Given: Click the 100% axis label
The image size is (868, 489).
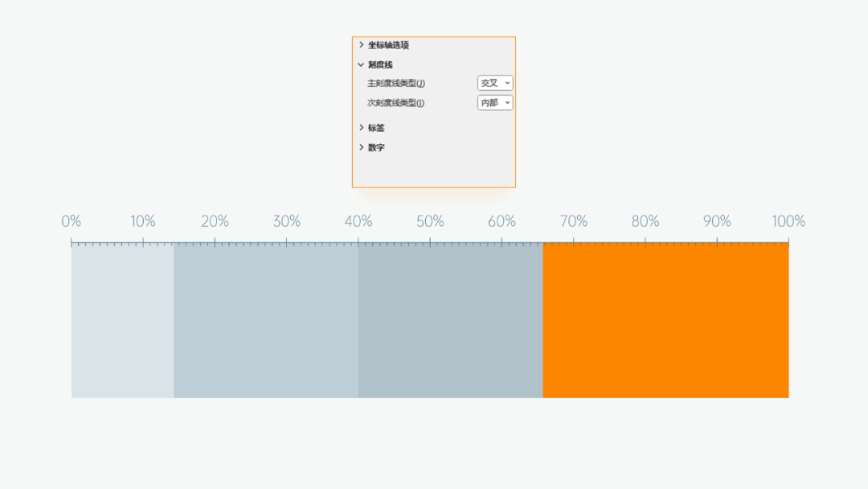Looking at the screenshot, I should coord(788,221).
